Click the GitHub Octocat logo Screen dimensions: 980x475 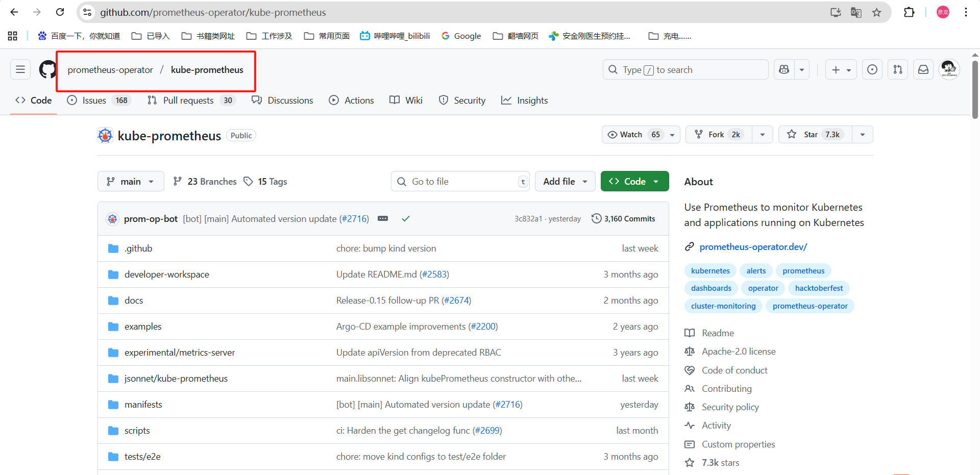48,69
